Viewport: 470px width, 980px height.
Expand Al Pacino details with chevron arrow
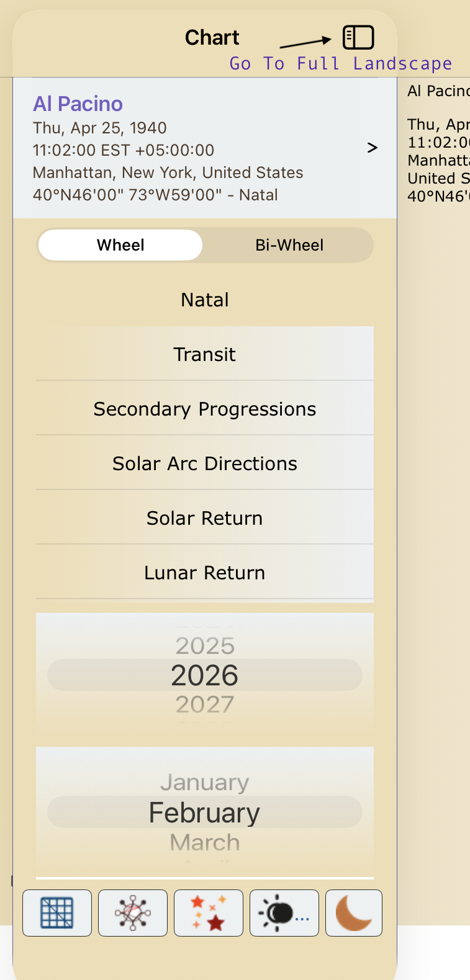[x=372, y=148]
